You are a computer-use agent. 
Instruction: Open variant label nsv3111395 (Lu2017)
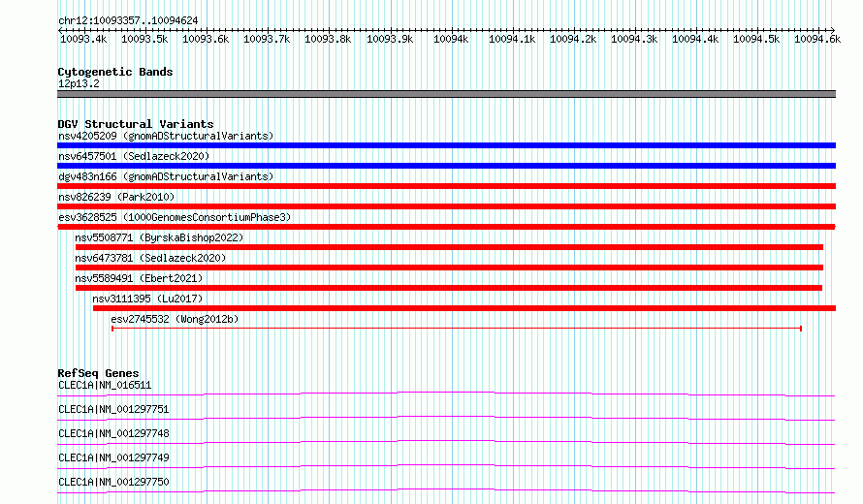click(147, 299)
